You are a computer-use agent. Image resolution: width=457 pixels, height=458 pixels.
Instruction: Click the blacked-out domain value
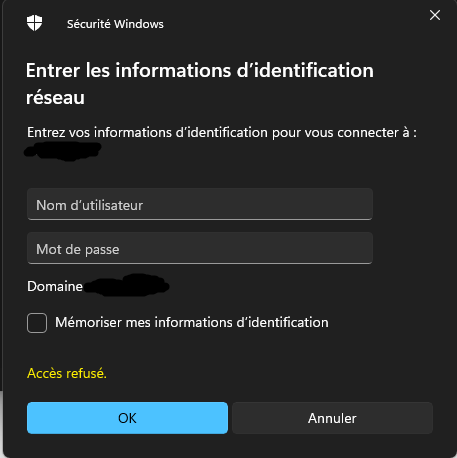pyautogui.click(x=127, y=285)
